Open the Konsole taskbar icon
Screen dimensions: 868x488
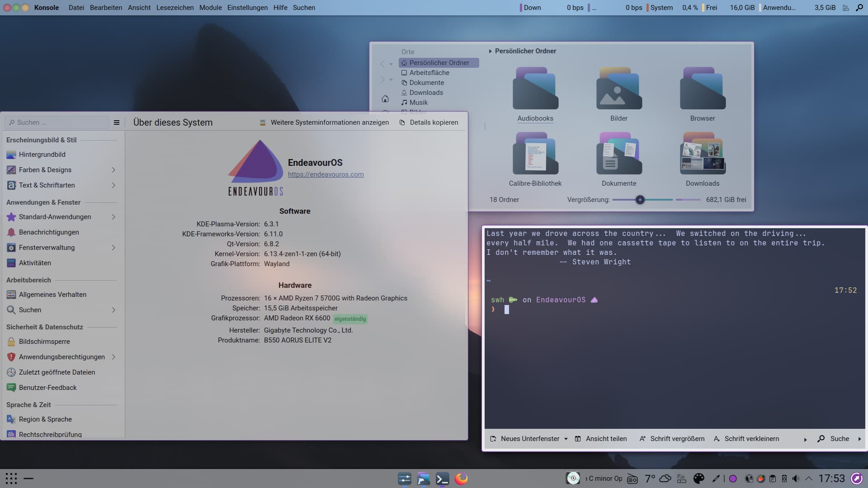click(442, 479)
